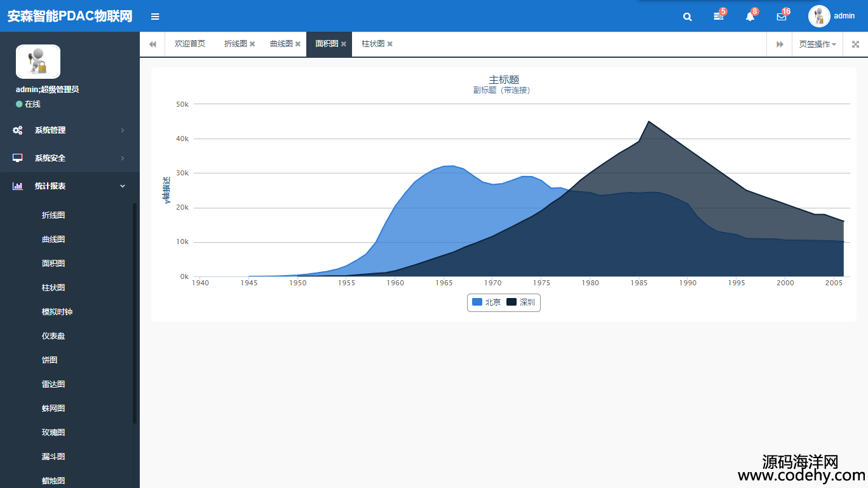Close the 曲线图 tab
The width and height of the screenshot is (868, 488).
(x=298, y=44)
